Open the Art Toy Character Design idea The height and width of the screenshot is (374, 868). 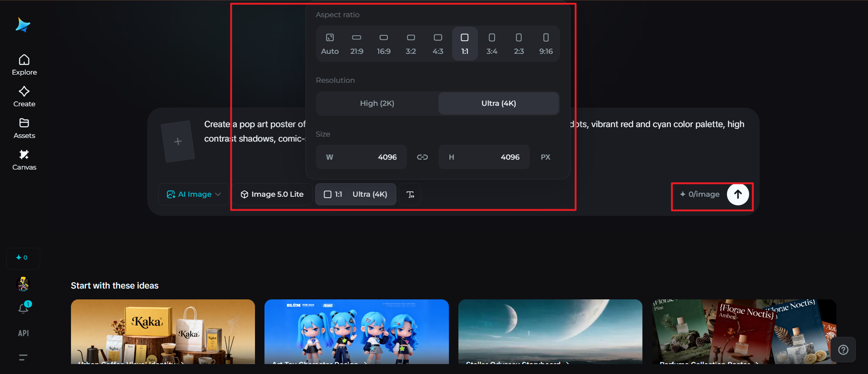coord(357,332)
